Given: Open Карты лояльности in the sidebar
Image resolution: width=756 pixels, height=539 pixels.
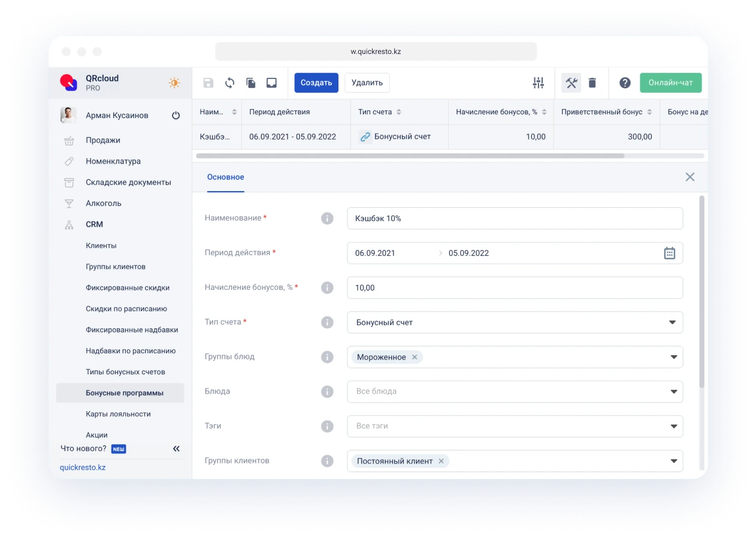Looking at the screenshot, I should point(118,414).
